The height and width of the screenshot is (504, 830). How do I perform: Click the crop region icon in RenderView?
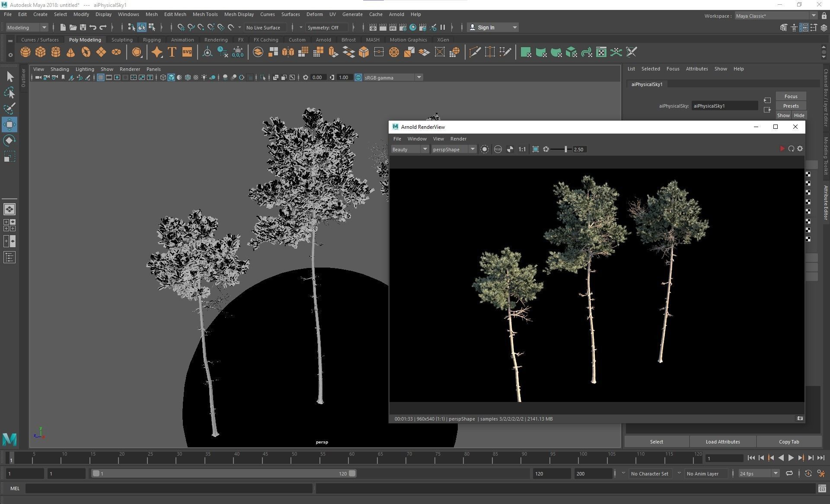[536, 149]
